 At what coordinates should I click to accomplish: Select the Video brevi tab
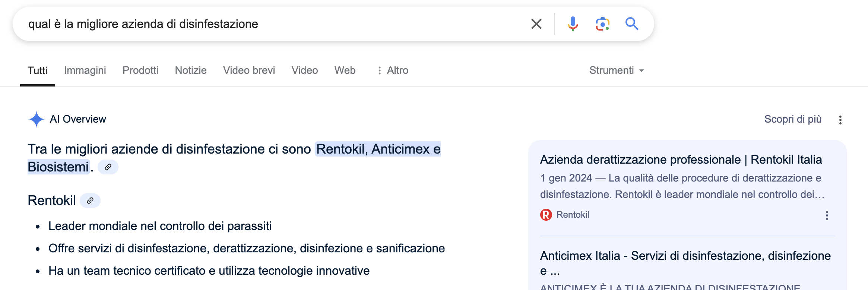tap(249, 70)
